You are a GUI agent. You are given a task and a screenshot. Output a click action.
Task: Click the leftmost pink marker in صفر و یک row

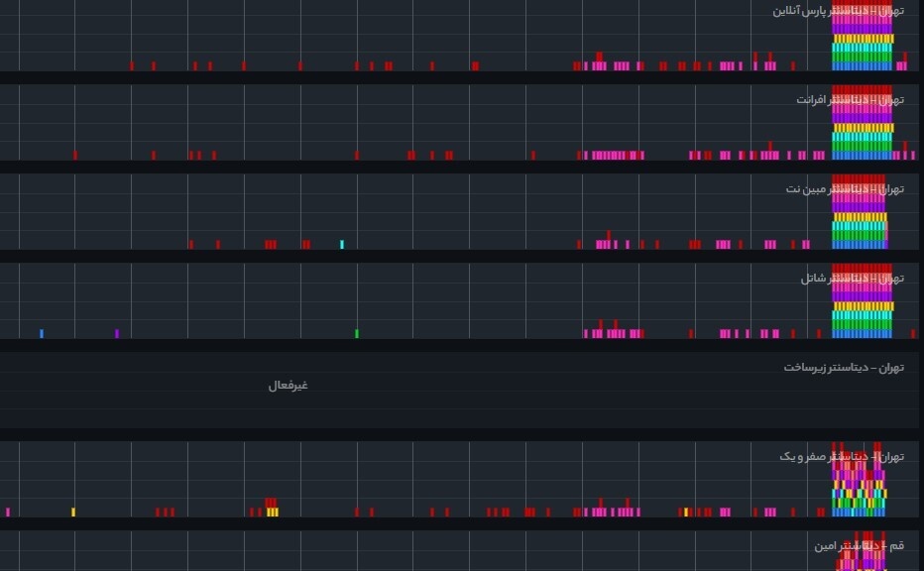click(x=8, y=512)
